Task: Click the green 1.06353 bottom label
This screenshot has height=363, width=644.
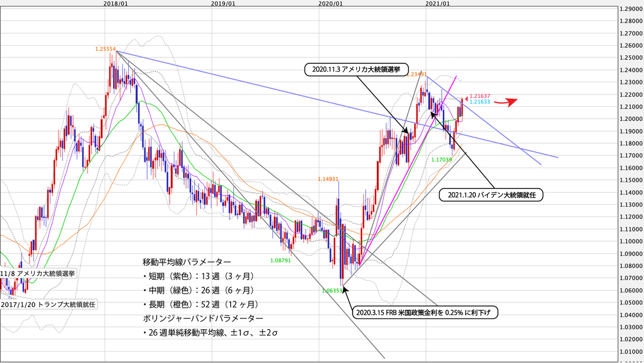Action: coord(333,291)
